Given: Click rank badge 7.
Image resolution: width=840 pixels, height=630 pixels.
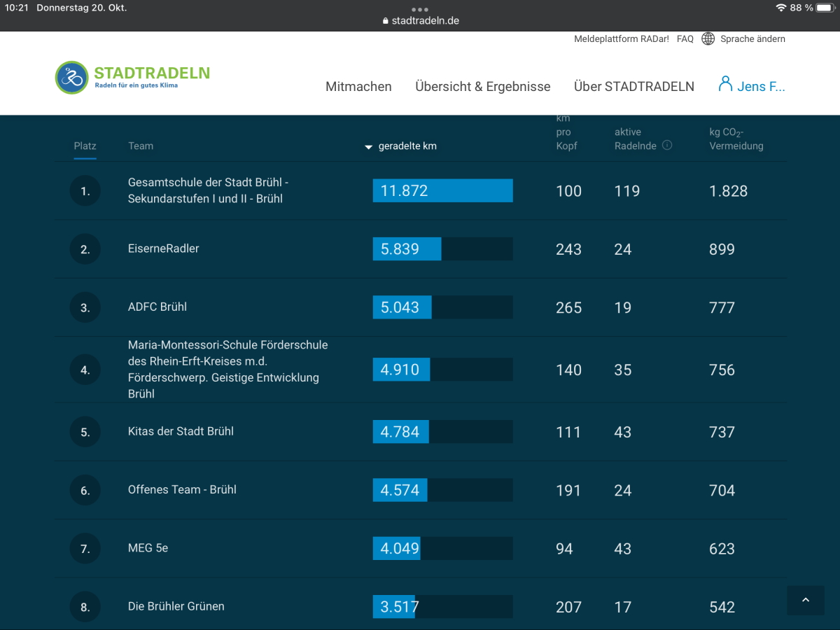Looking at the screenshot, I should 85,548.
